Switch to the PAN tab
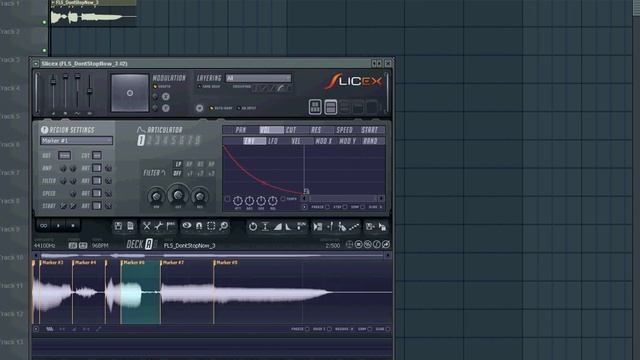 241,130
